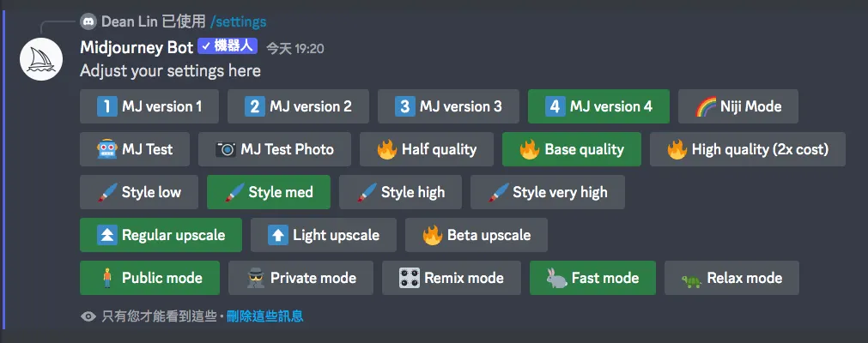
Task: Click the 刪除這些訊息 dismiss link
Action: [264, 316]
